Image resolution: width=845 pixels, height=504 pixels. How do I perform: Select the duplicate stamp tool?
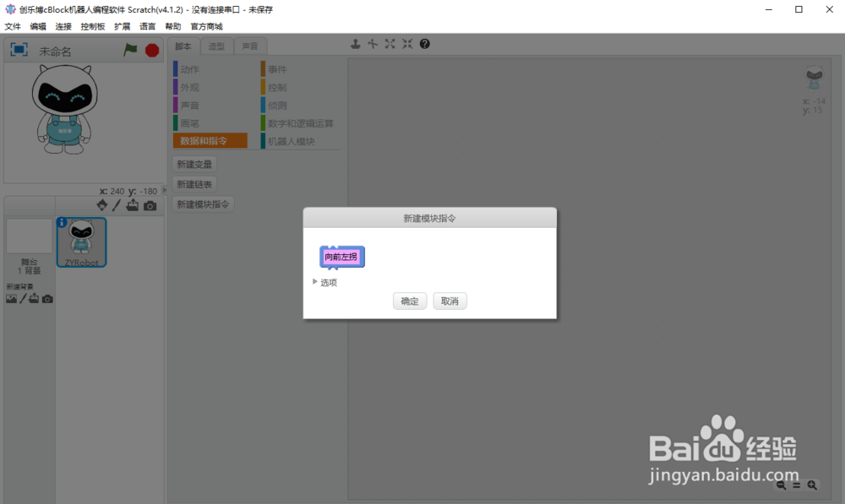coord(355,43)
